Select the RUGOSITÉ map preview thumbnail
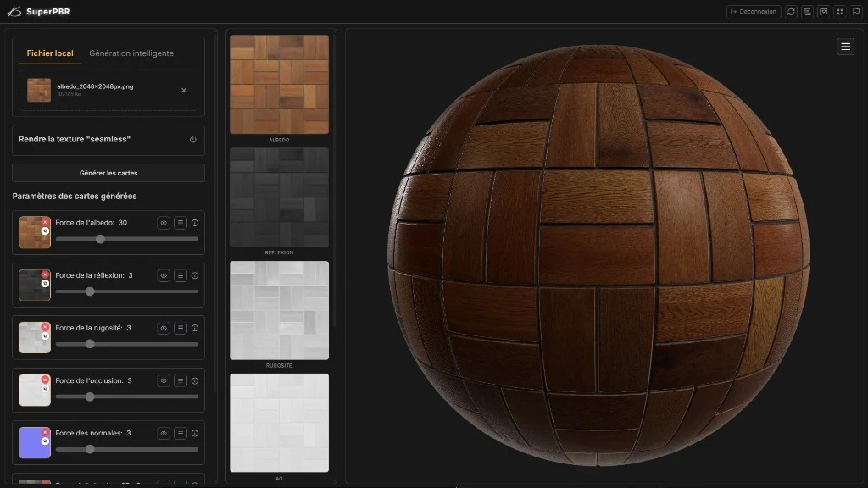This screenshot has width=868, height=488. [x=279, y=310]
